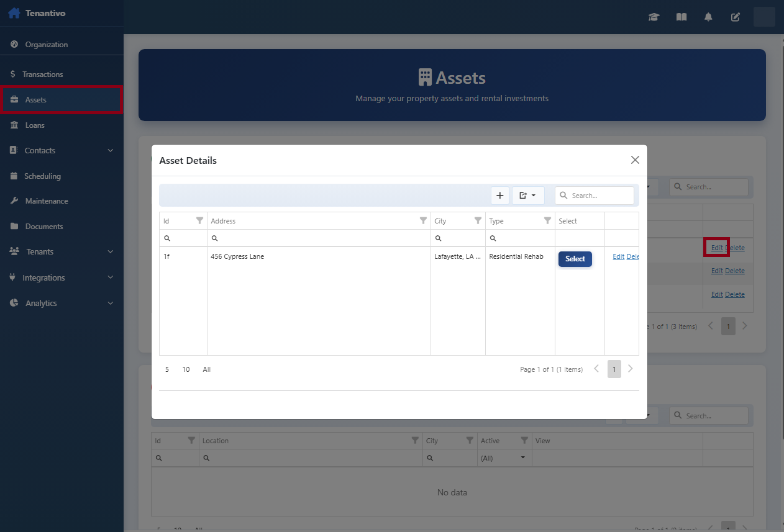Click the lower grid View column header

[618, 441]
